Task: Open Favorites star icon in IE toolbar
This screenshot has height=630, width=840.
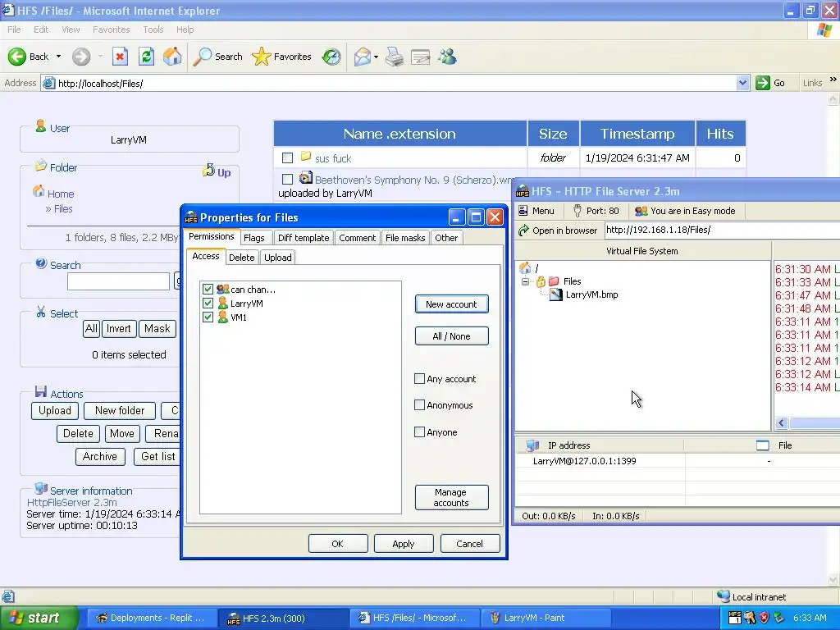Action: [262, 57]
